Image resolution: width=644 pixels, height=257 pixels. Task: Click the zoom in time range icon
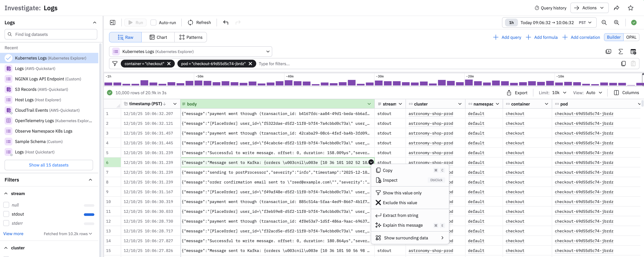click(616, 23)
